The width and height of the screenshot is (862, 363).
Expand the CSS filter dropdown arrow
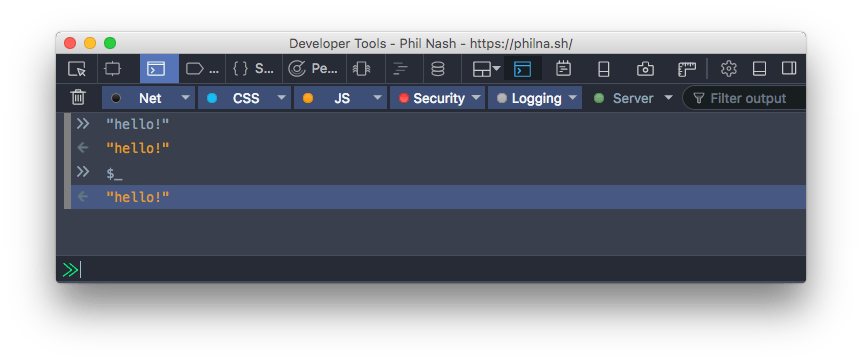281,98
